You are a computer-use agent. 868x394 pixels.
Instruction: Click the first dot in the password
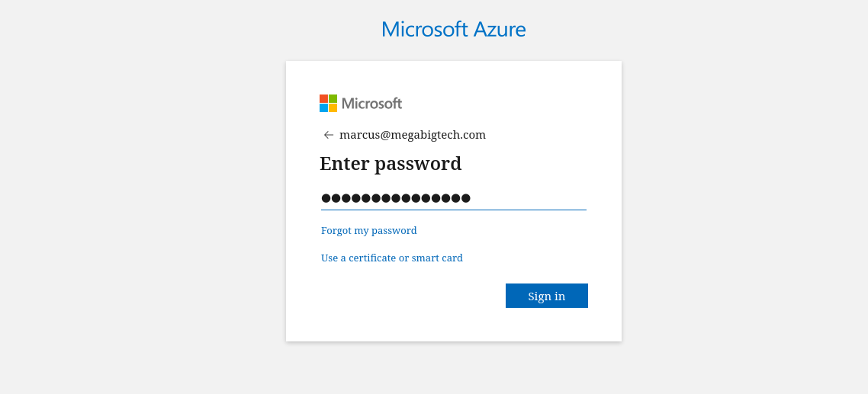(x=326, y=198)
